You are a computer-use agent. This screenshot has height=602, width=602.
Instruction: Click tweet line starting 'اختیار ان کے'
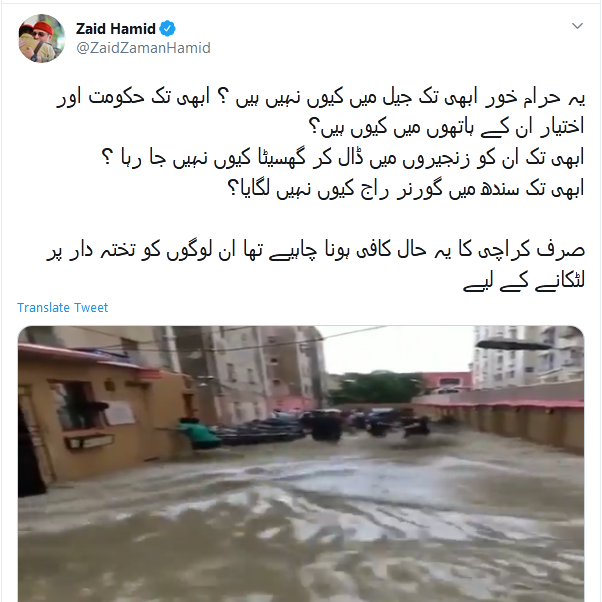coord(447,128)
